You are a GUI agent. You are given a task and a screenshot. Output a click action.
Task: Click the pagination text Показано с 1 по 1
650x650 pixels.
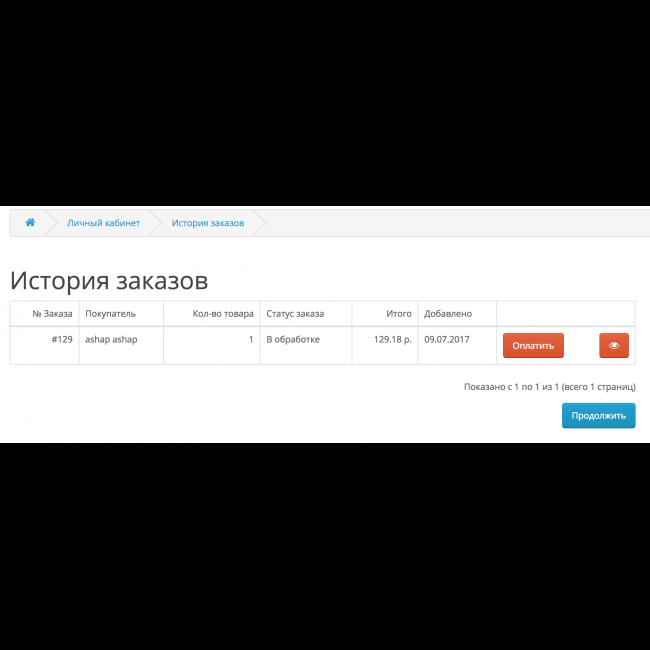549,386
